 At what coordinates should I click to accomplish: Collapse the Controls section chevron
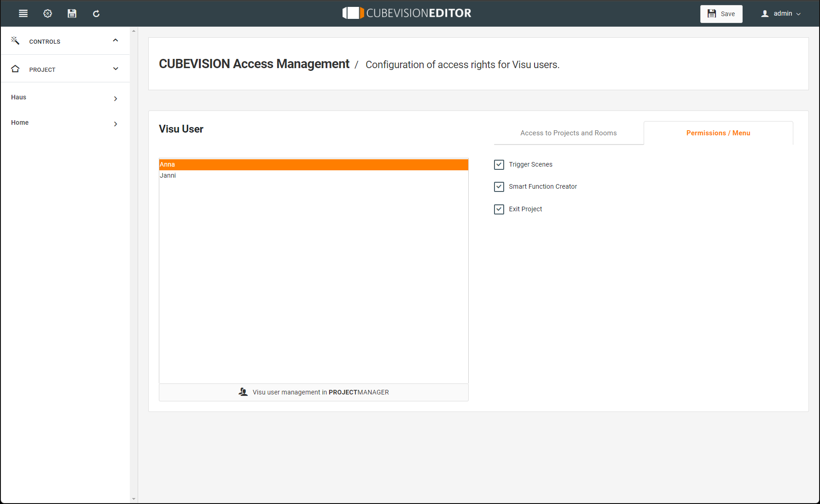116,41
